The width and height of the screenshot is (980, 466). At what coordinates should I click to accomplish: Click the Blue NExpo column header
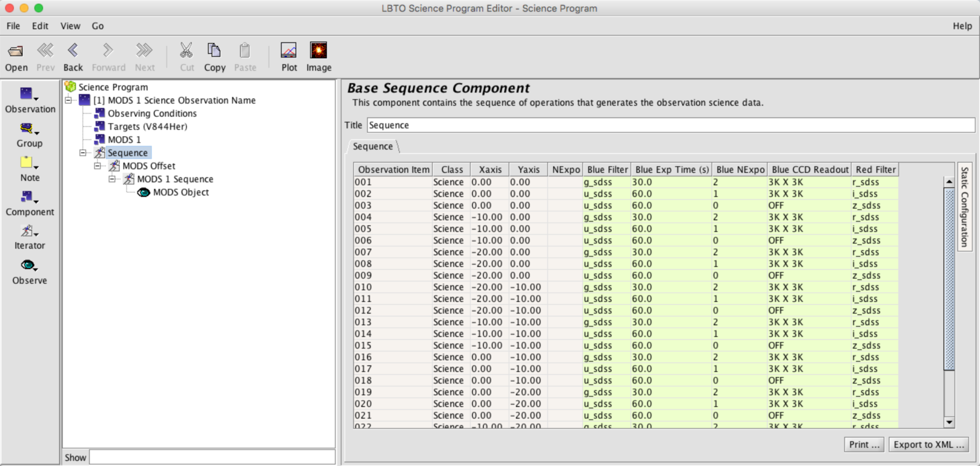tap(740, 169)
